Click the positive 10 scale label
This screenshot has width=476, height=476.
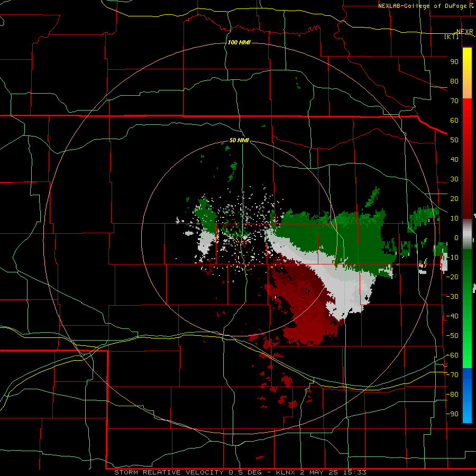click(454, 218)
